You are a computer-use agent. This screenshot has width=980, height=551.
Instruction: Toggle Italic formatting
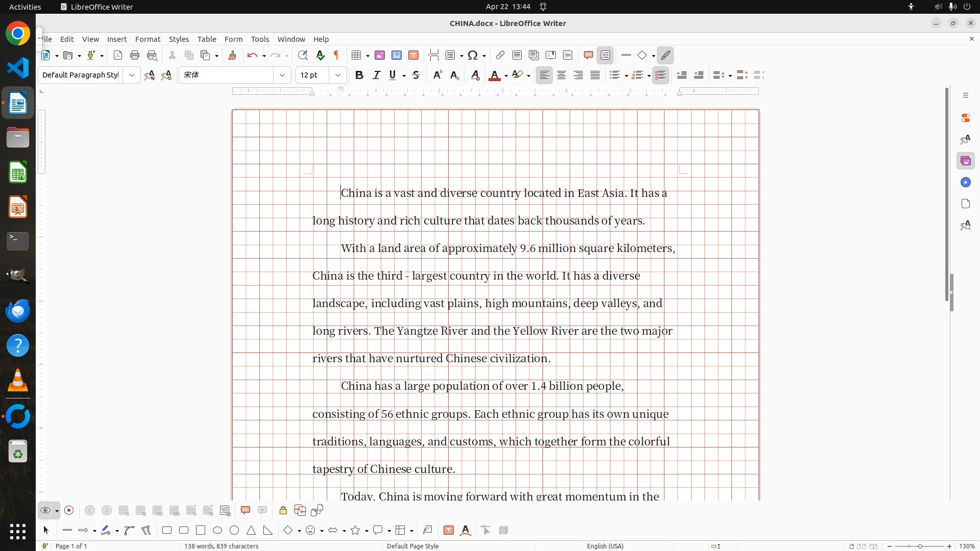tap(376, 76)
